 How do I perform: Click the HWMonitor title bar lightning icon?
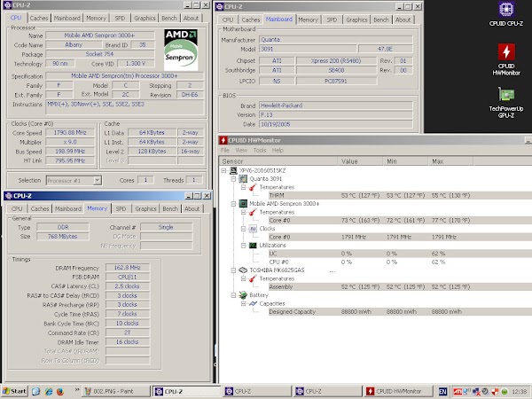223,140
